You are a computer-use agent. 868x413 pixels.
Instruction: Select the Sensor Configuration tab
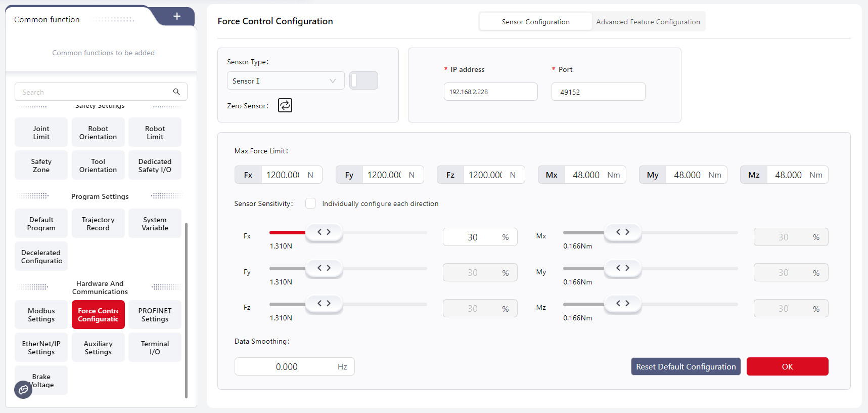[535, 22]
